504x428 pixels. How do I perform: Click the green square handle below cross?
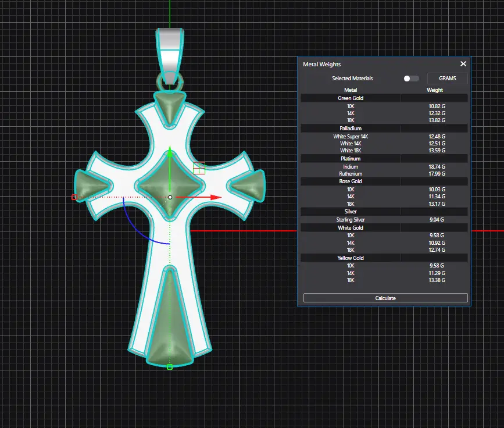coord(170,367)
